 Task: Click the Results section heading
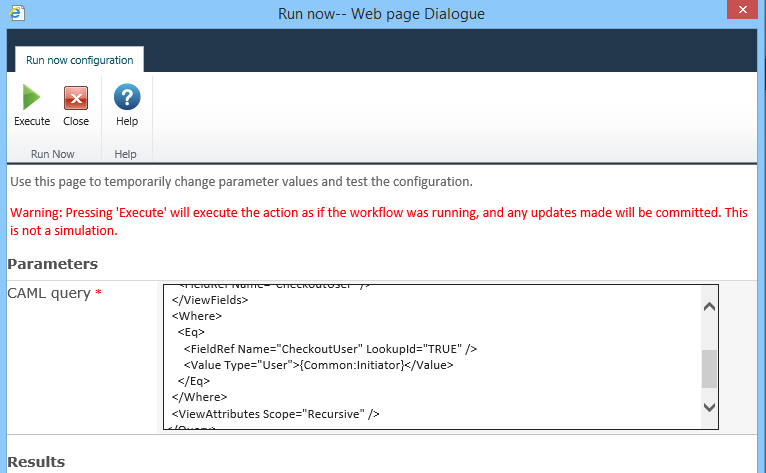(x=36, y=462)
